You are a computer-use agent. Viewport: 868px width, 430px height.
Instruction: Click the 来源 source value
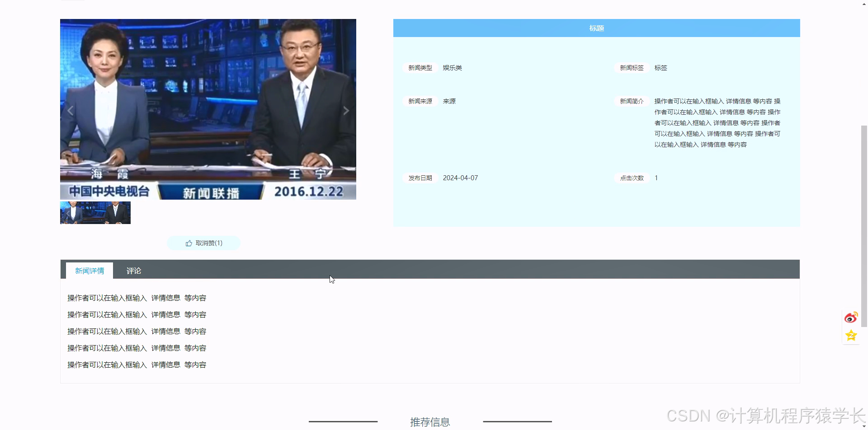coord(449,101)
